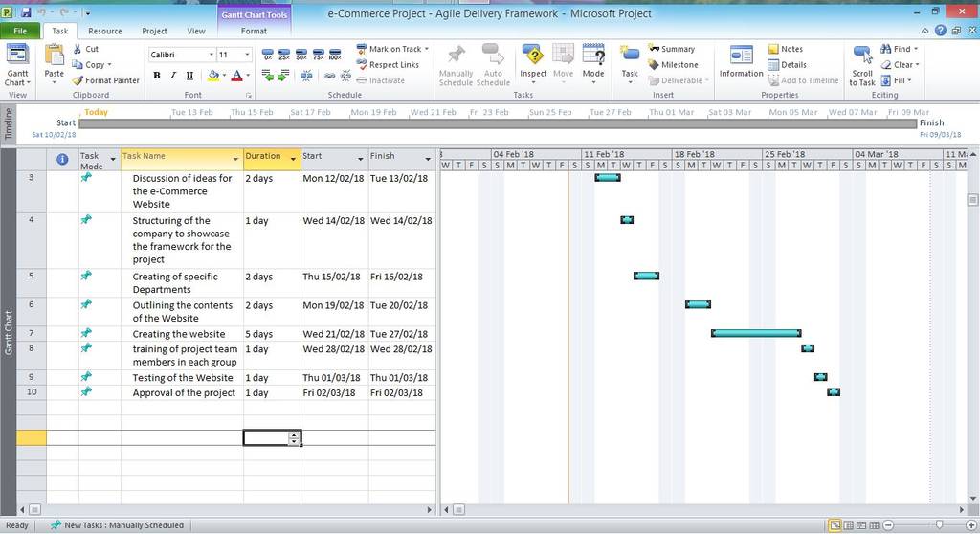Increase duration with the spinner up arrow
The width and height of the screenshot is (980, 534).
coord(294,434)
